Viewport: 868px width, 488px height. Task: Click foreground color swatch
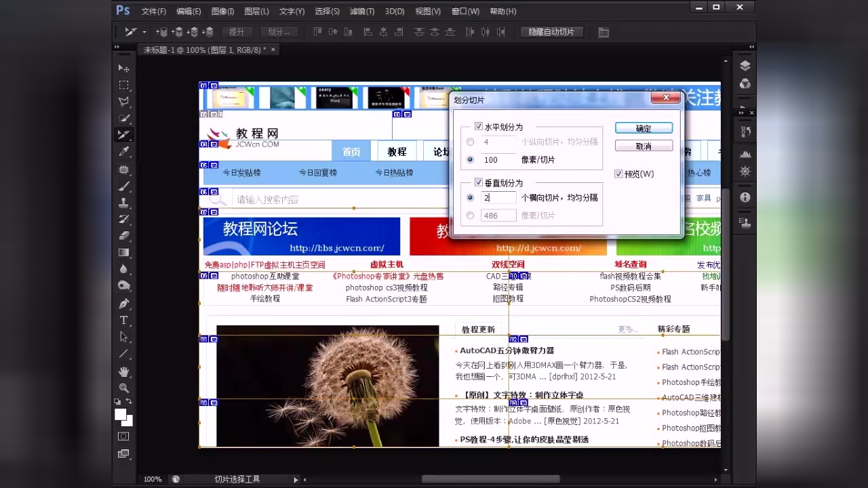[120, 414]
